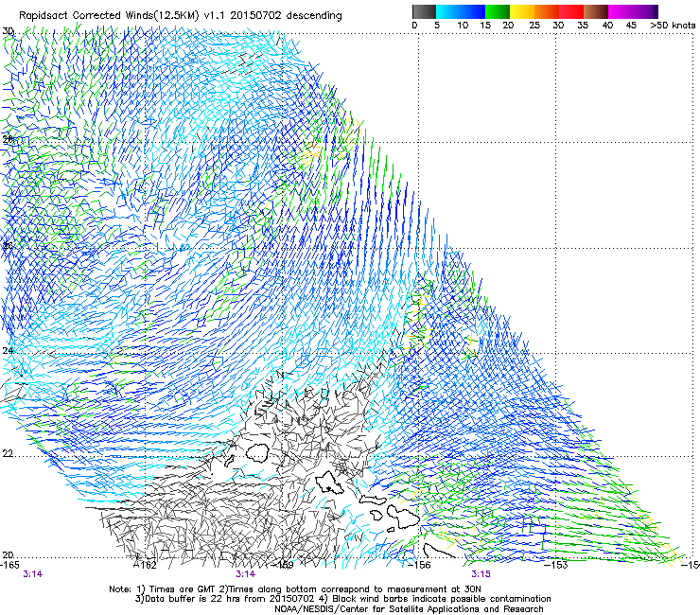Click the legend tick label "45"
700x615 pixels.
(631, 26)
